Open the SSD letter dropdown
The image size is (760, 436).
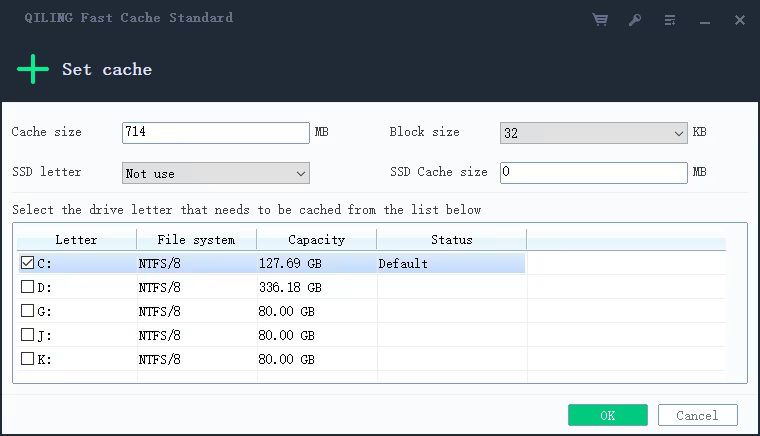[216, 173]
